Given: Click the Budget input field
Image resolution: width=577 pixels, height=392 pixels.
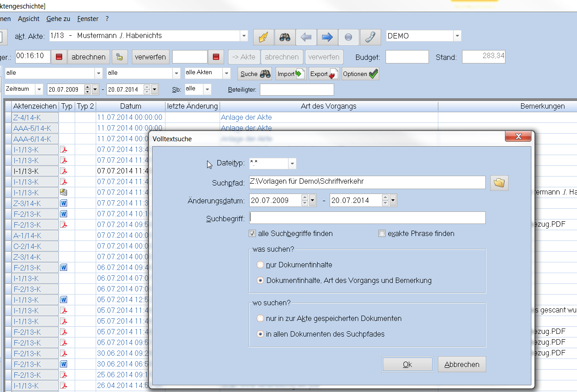Looking at the screenshot, I should pos(407,57).
